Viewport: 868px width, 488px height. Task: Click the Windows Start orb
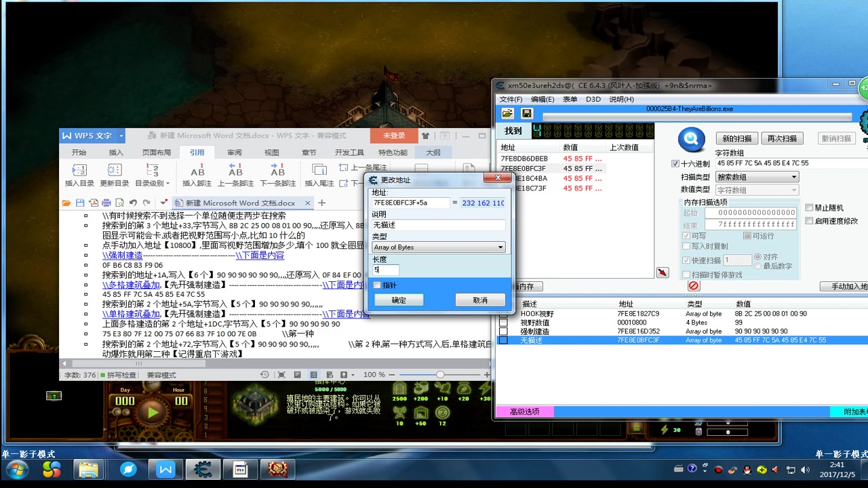tap(16, 470)
